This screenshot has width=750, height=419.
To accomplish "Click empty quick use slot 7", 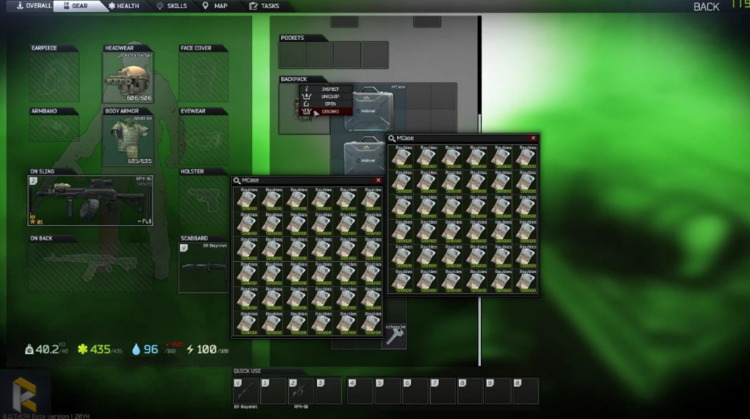I will [x=443, y=391].
